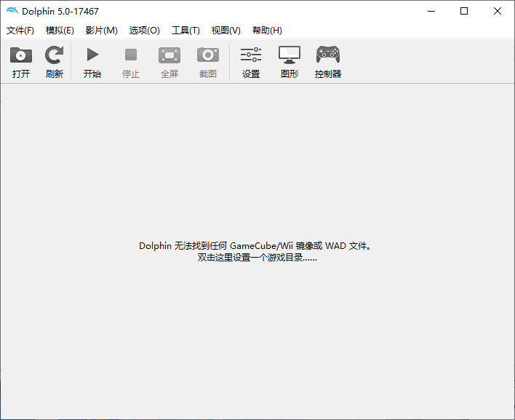Open Settings (设置) sliders icon
This screenshot has height=420, width=515.
(251, 55)
